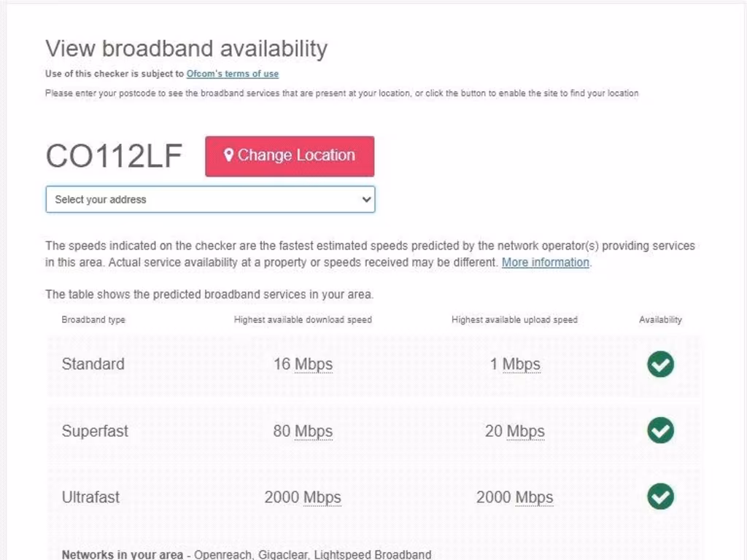Select the Superfast broadband type row label

[95, 431]
